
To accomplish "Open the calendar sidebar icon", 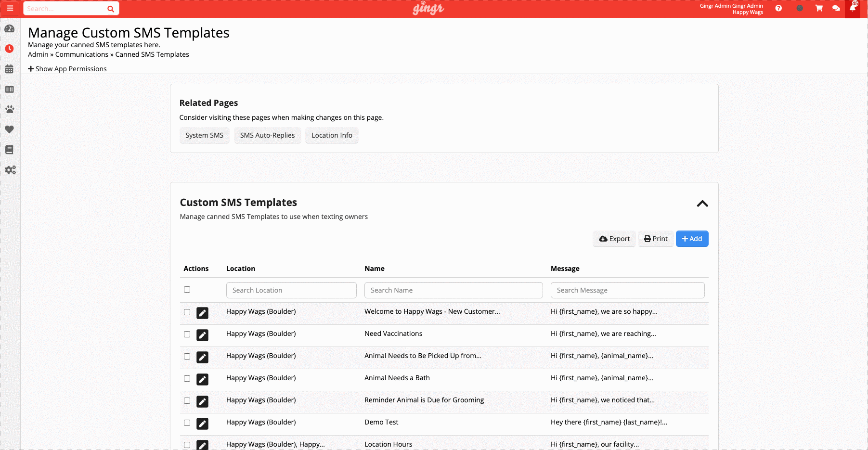I will [10, 69].
